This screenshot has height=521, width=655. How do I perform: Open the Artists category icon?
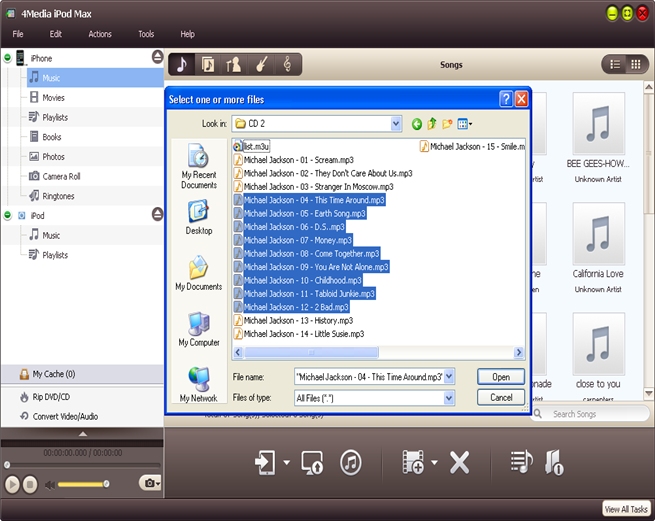pyautogui.click(x=233, y=65)
